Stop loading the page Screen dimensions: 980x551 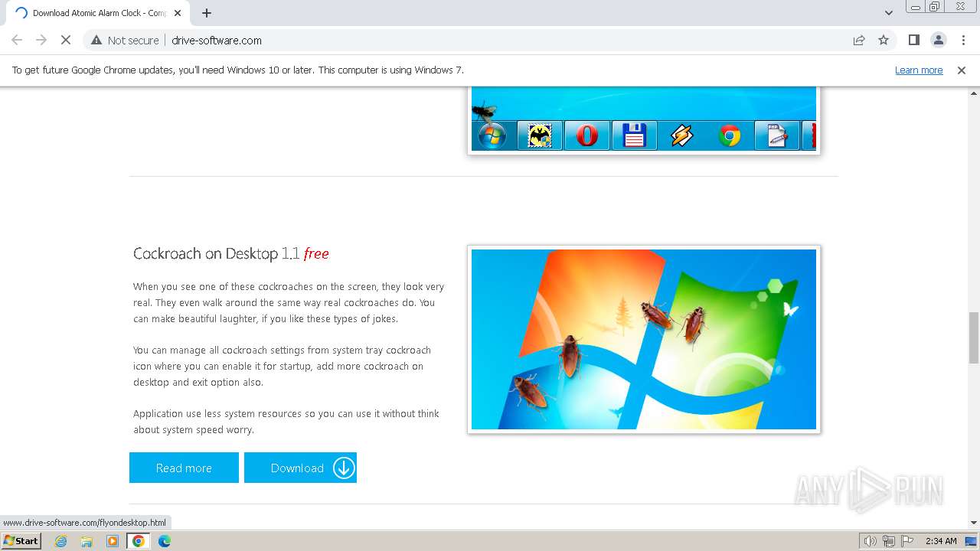66,41
